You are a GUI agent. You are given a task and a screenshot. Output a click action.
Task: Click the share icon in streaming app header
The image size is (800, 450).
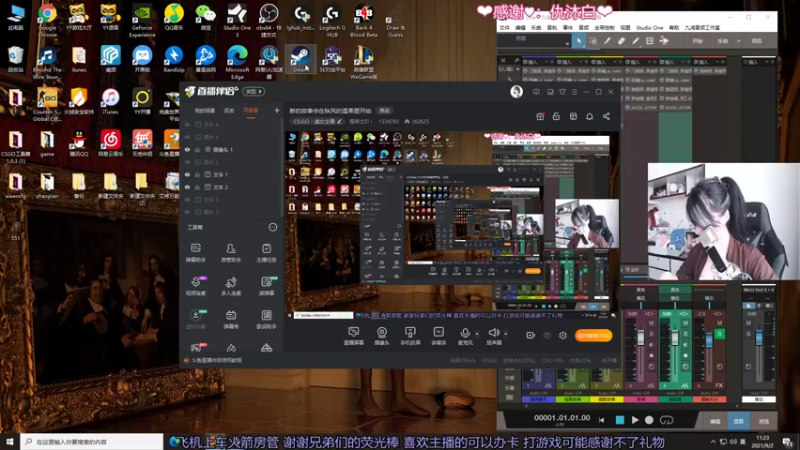click(x=606, y=116)
